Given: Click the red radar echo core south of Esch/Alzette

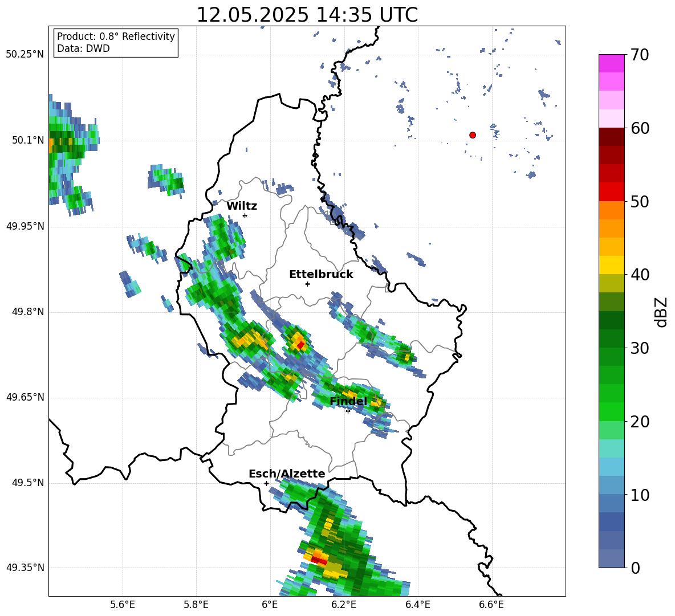Looking at the screenshot, I should point(319,559).
